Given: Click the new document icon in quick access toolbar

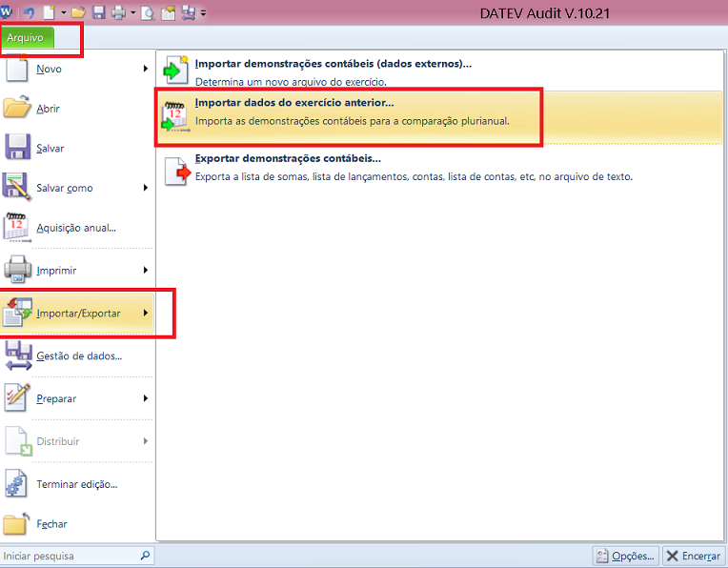Looking at the screenshot, I should click(x=49, y=12).
